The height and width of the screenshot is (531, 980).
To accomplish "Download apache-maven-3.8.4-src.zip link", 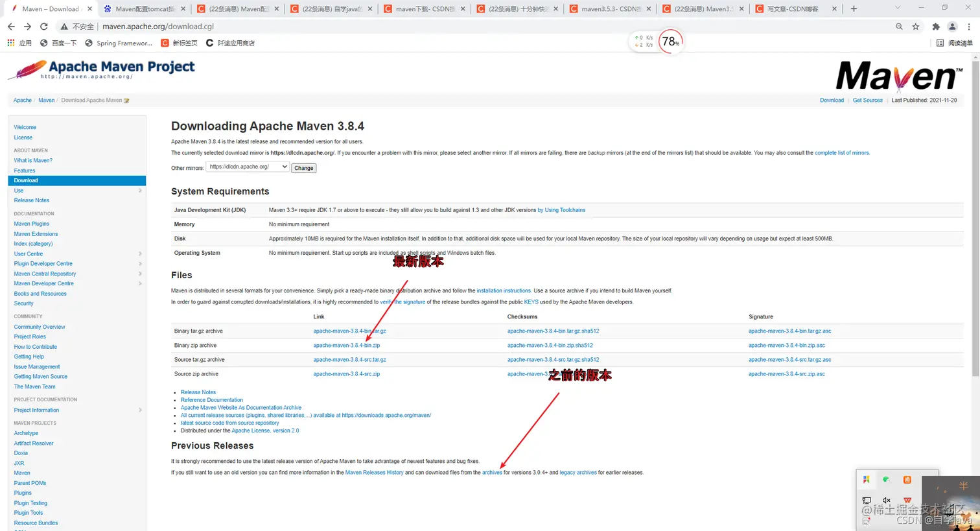I will (347, 374).
